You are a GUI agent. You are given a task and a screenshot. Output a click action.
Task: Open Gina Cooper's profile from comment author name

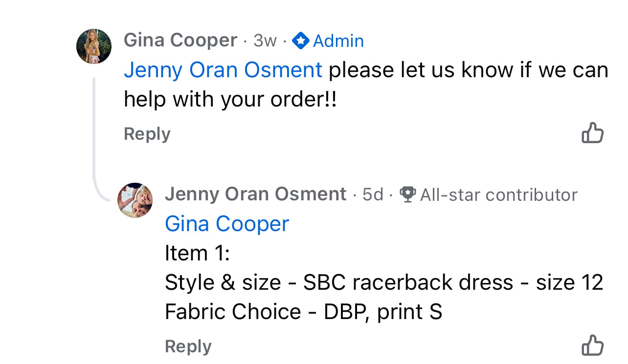click(180, 41)
